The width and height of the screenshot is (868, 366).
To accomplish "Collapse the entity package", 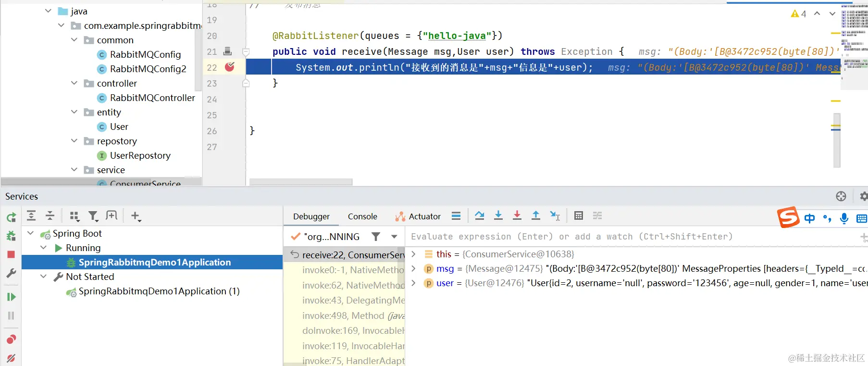I will click(74, 112).
